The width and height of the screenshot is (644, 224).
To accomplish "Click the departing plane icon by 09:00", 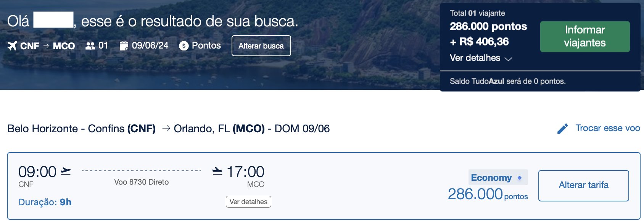I will (66, 171).
